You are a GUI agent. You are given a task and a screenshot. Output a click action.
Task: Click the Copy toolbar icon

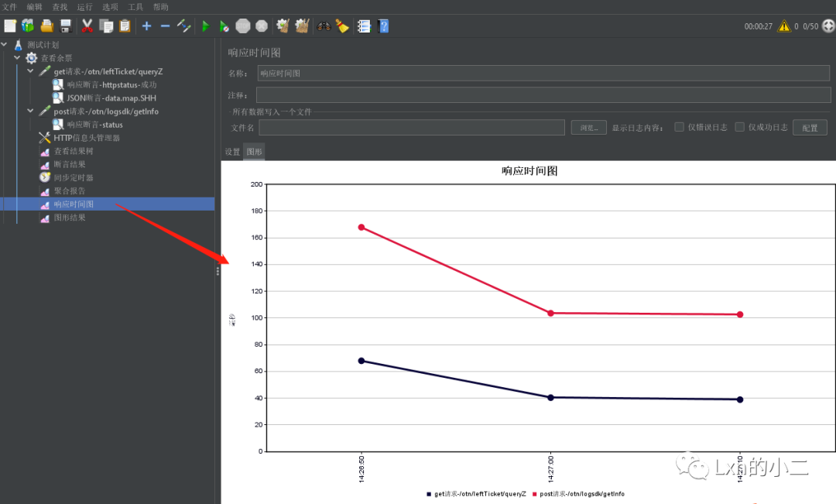pyautogui.click(x=106, y=26)
